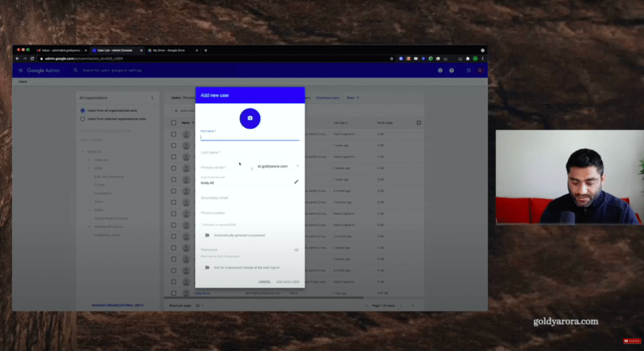Click the Secondary email field
This screenshot has width=644, height=351.
tap(249, 197)
